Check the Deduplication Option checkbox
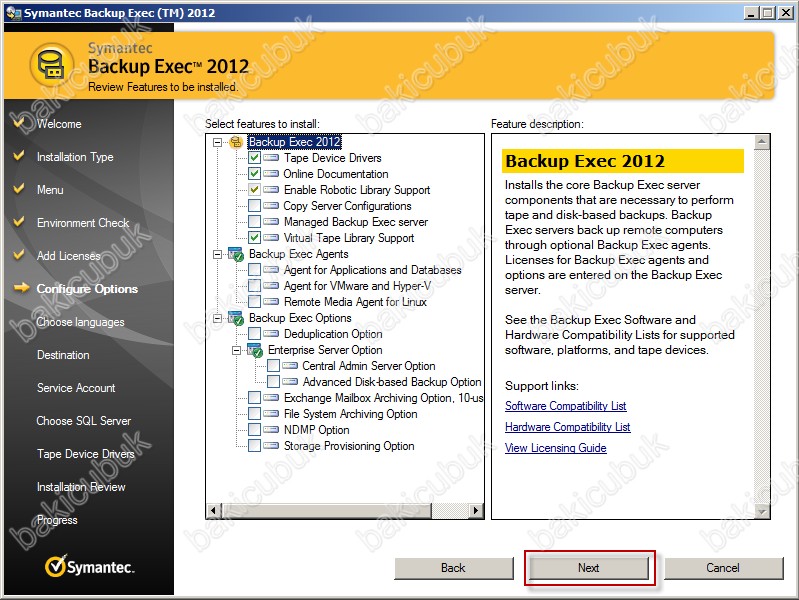Image resolution: width=799 pixels, height=600 pixels. tap(254, 334)
